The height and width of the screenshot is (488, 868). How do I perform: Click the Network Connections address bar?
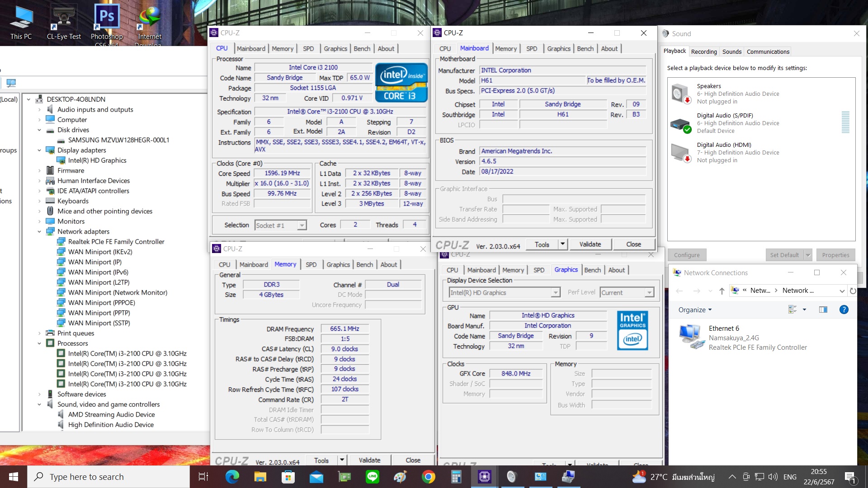coord(788,291)
